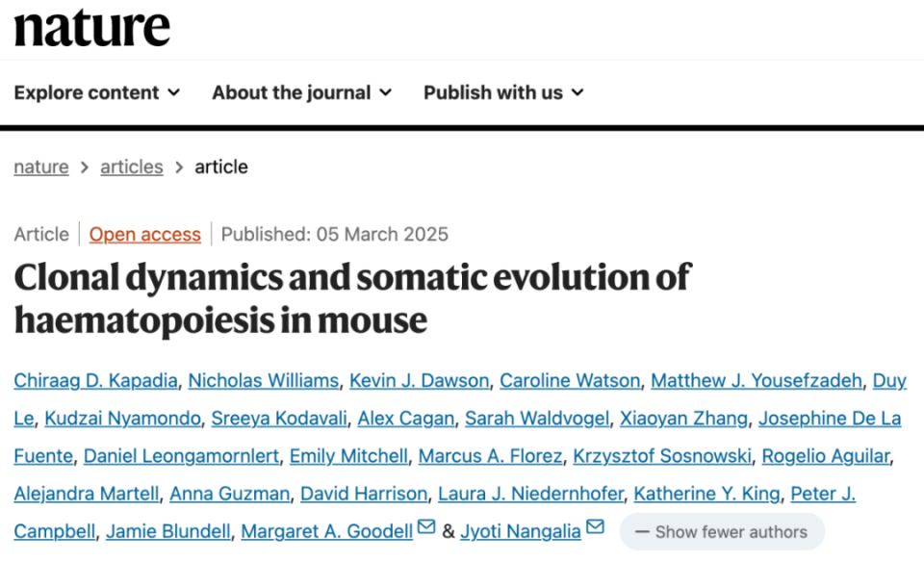Open author Kevin J. Dawson

click(x=419, y=380)
